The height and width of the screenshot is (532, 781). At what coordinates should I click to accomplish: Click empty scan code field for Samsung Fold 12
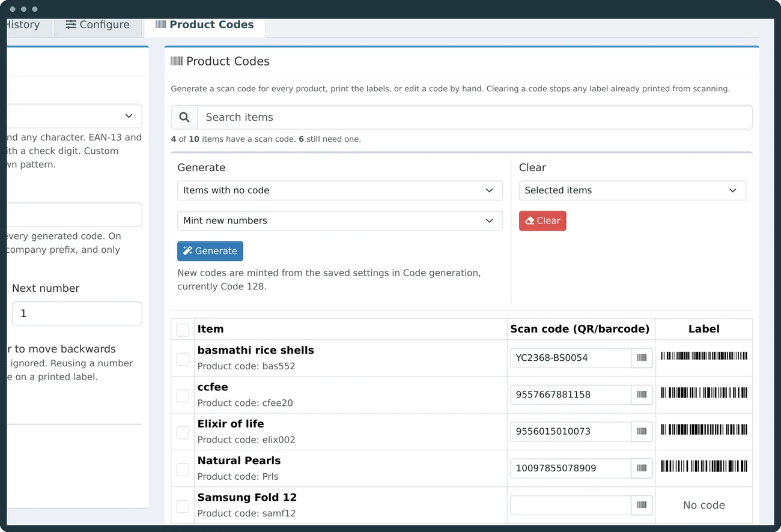[x=571, y=505]
